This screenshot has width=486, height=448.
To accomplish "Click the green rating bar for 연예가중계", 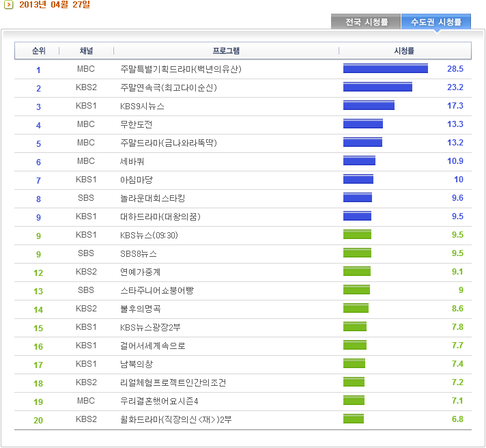I will pos(357,271).
